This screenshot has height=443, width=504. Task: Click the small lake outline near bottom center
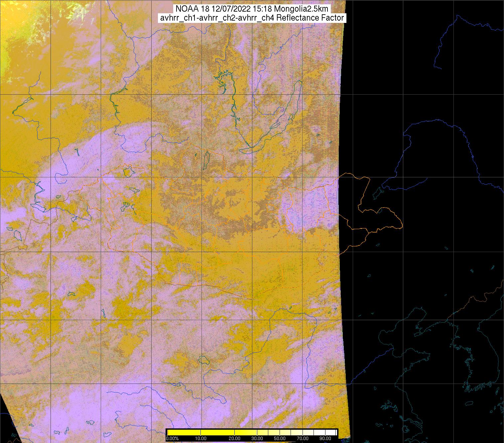click(202, 359)
